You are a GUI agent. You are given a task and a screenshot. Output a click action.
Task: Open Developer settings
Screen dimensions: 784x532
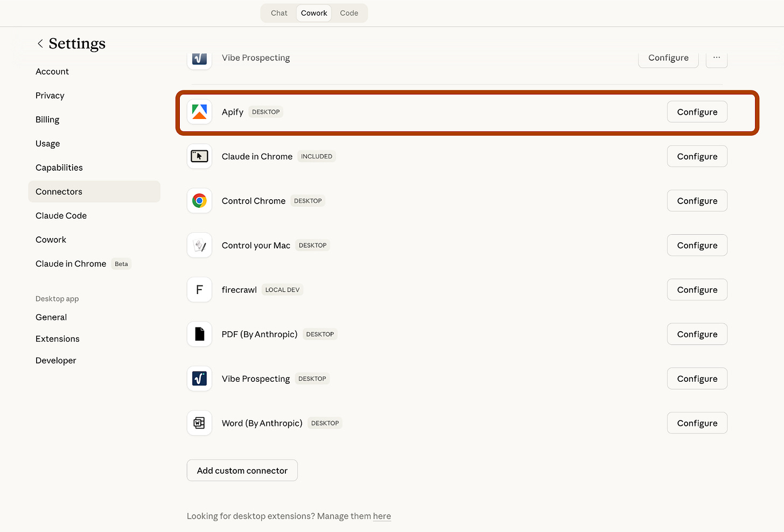pos(56,360)
